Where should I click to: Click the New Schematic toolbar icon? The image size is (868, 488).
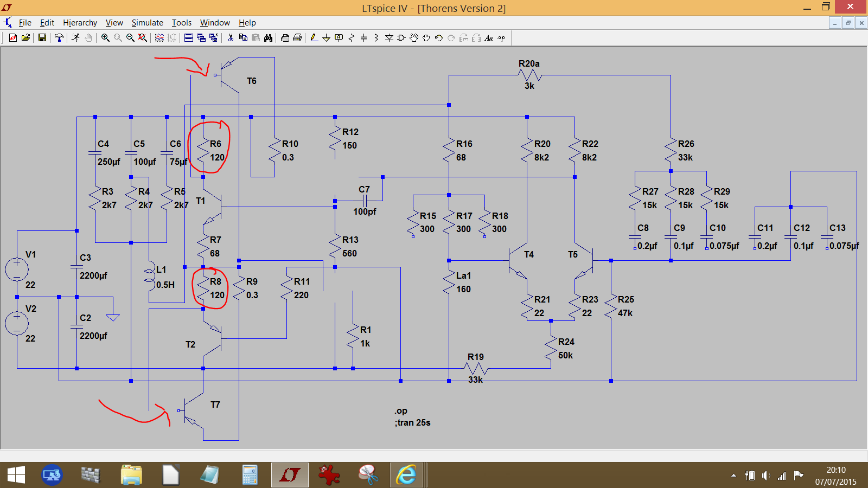pyautogui.click(x=13, y=38)
